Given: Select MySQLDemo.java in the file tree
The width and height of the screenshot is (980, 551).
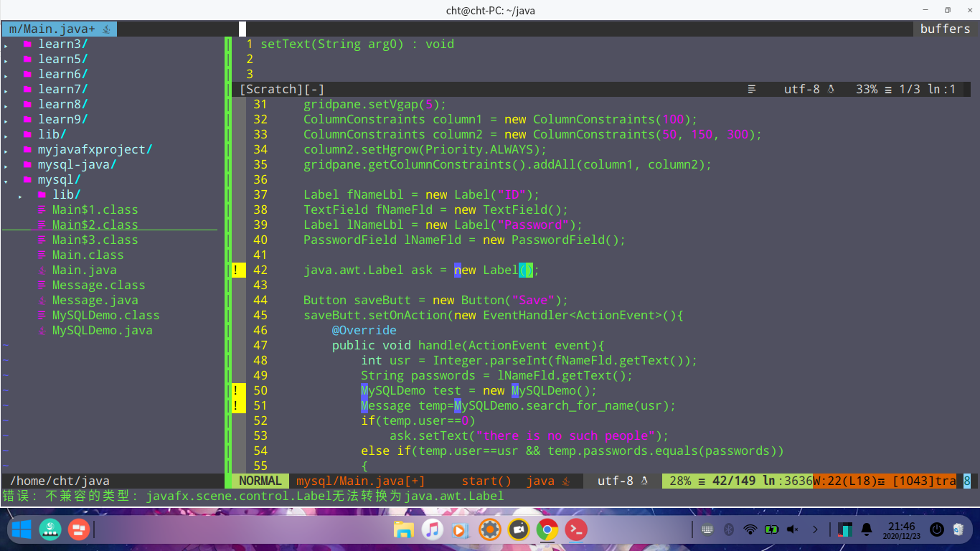Looking at the screenshot, I should [x=103, y=330].
